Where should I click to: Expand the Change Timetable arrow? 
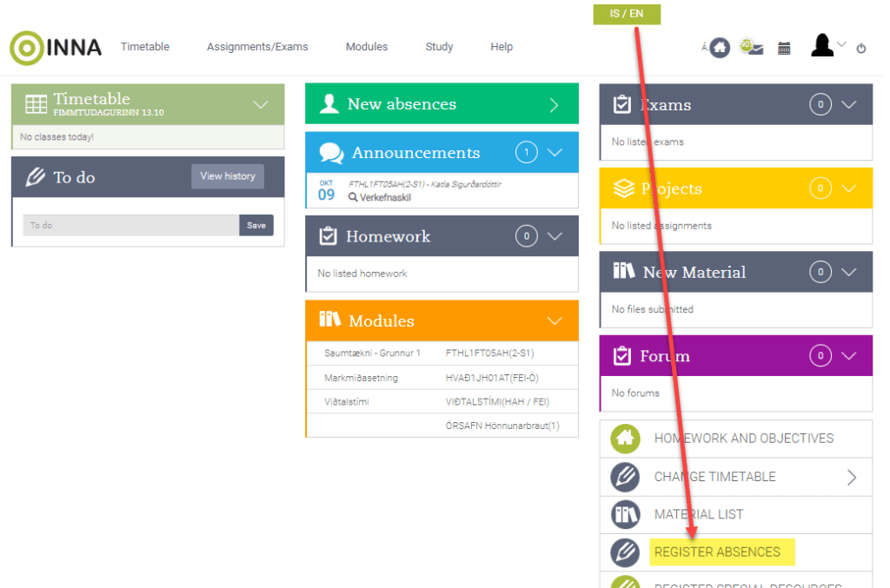[852, 477]
